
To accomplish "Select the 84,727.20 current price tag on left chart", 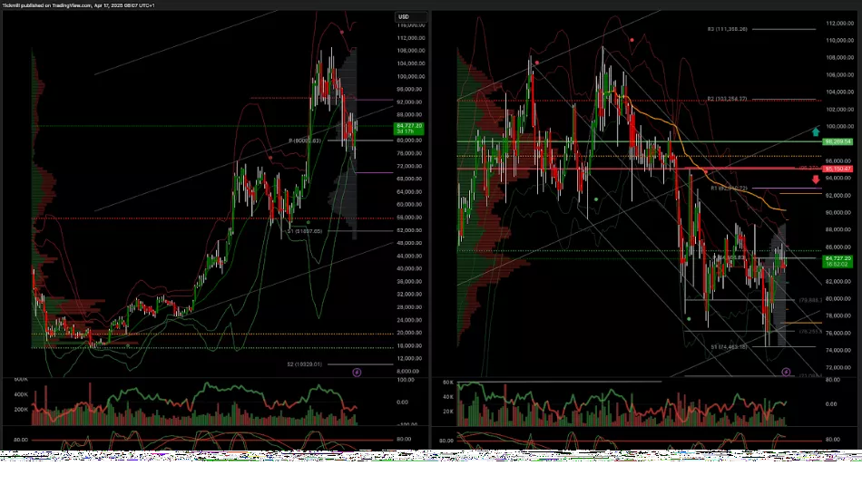I will pyautogui.click(x=407, y=127).
